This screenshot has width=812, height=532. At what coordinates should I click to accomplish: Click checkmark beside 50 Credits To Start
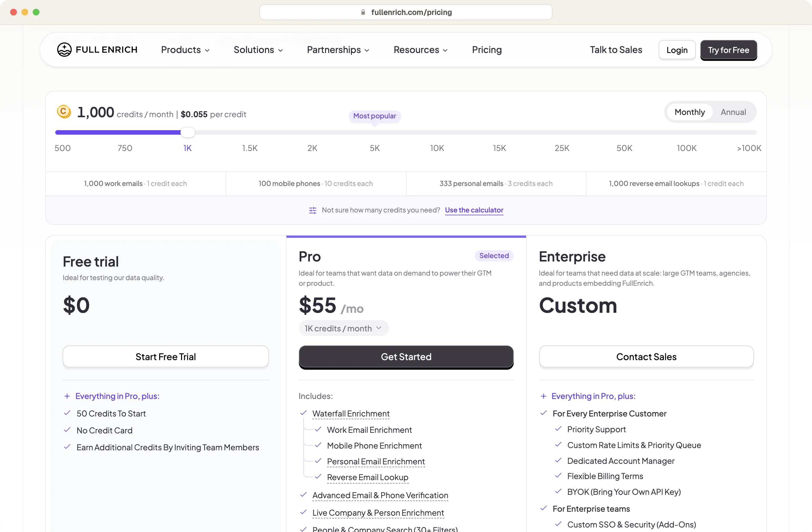click(67, 413)
